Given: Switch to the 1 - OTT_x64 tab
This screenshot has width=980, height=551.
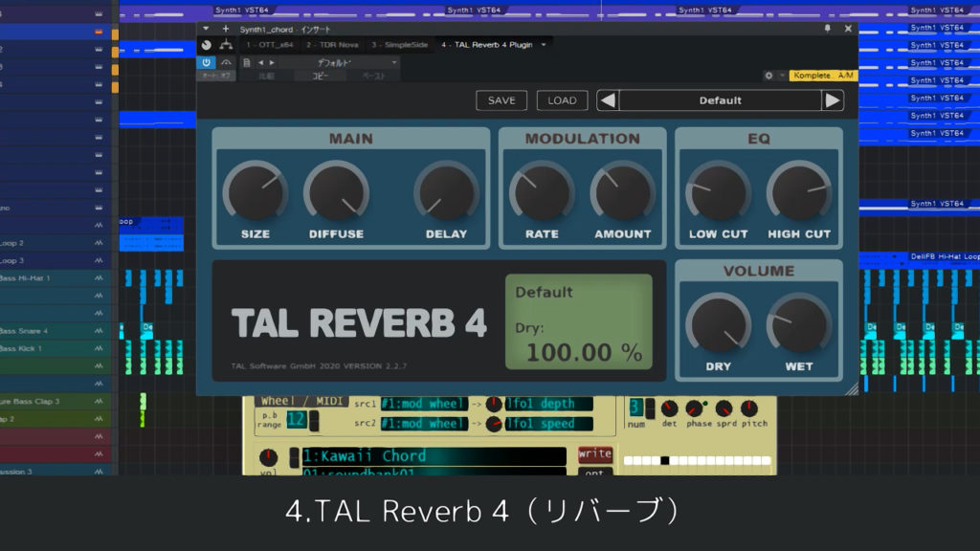Looking at the screenshot, I should coord(269,45).
